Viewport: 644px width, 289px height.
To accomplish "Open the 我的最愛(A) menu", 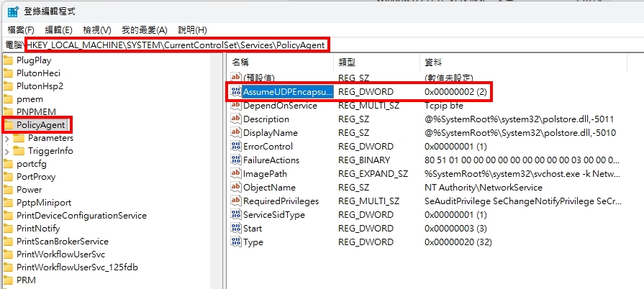I will (x=144, y=29).
